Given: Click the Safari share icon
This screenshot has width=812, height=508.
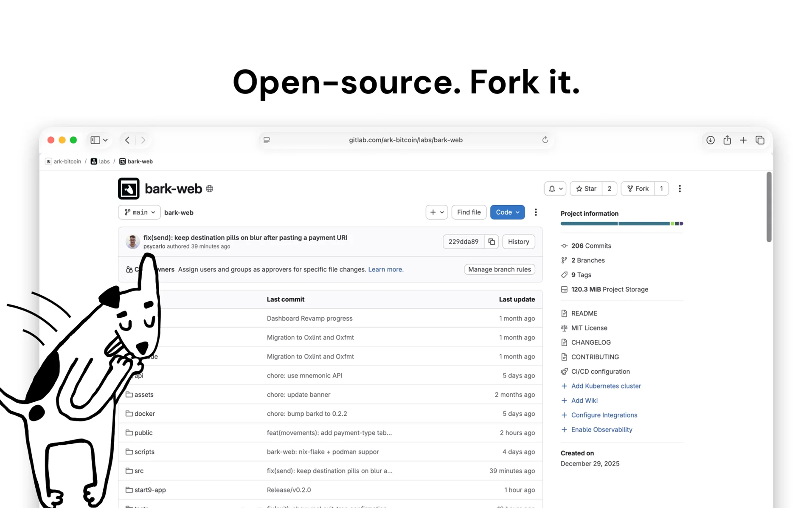Looking at the screenshot, I should pyautogui.click(x=727, y=140).
